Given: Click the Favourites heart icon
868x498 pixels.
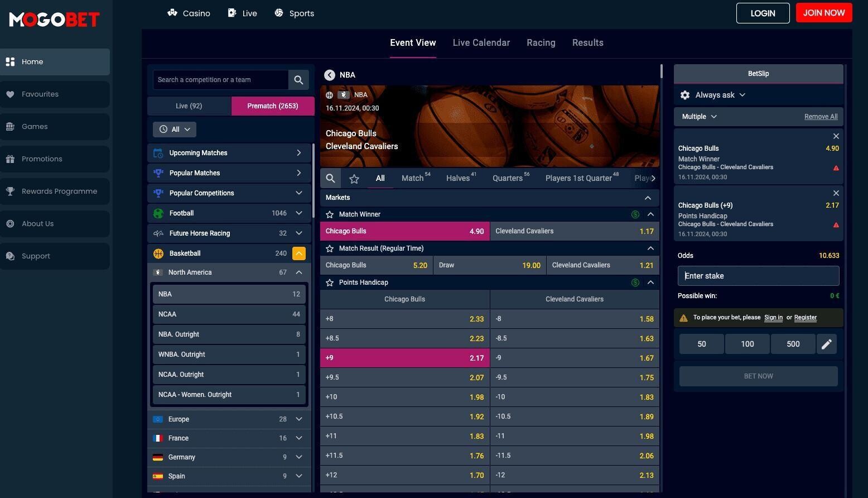Looking at the screenshot, I should (x=10, y=94).
